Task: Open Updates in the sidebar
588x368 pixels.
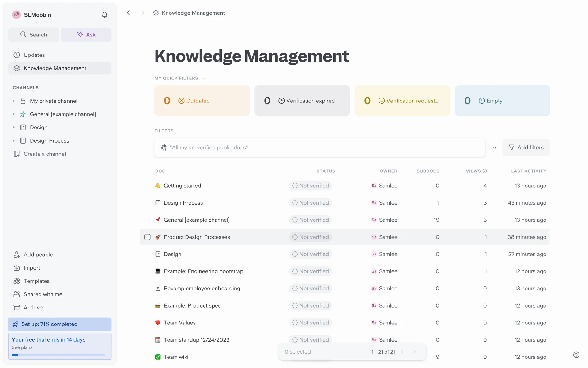Action: [x=34, y=55]
